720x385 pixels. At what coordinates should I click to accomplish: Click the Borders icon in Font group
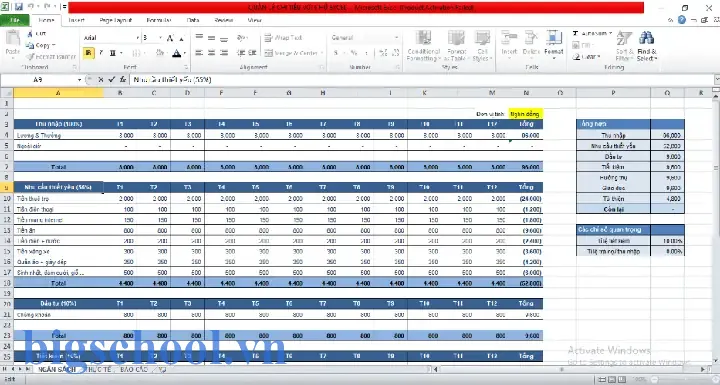(x=136, y=53)
